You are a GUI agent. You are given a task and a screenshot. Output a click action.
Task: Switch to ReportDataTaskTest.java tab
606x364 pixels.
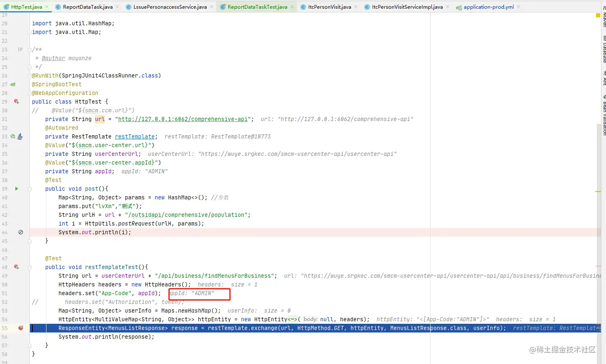257,7
